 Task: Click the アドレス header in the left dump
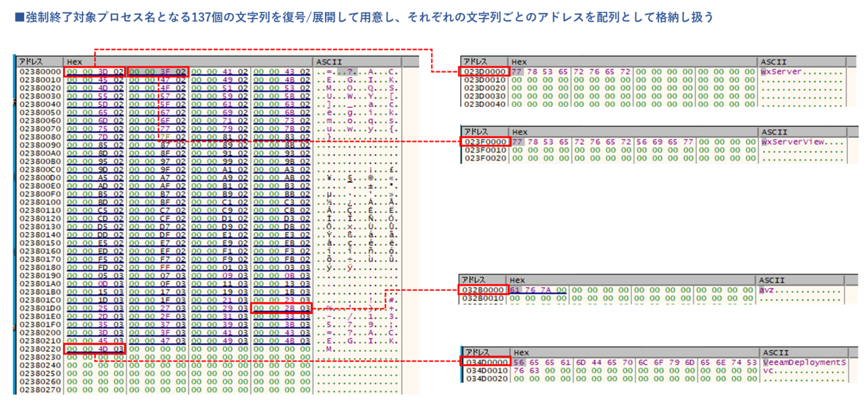pos(31,62)
